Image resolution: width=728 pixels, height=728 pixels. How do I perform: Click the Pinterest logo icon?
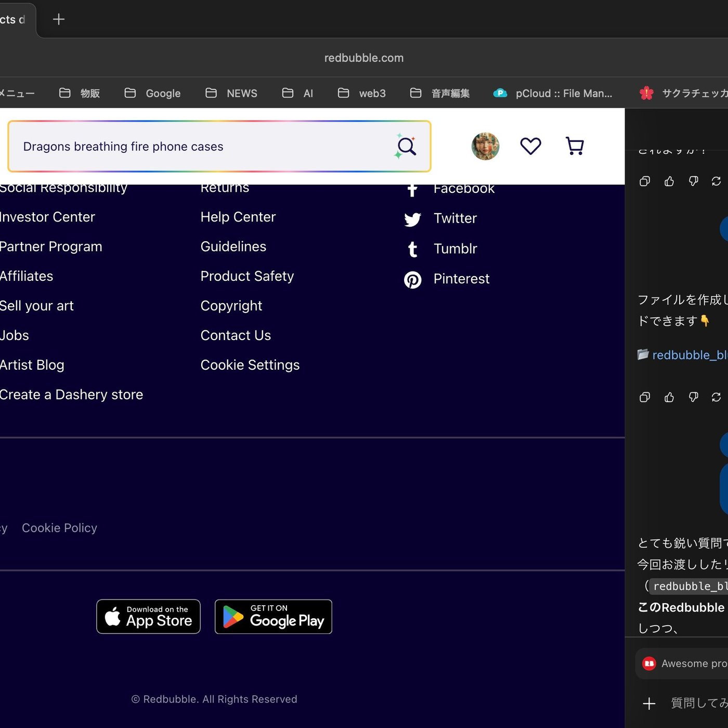point(412,280)
